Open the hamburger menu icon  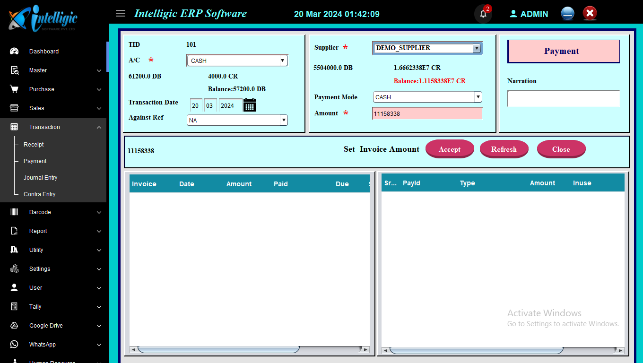[121, 13]
